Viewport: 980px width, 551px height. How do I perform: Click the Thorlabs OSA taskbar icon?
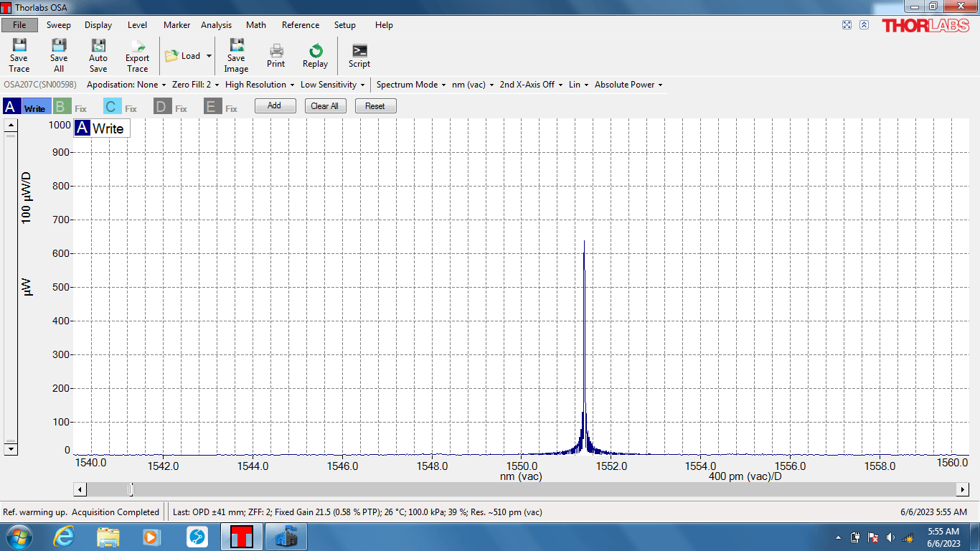click(242, 537)
